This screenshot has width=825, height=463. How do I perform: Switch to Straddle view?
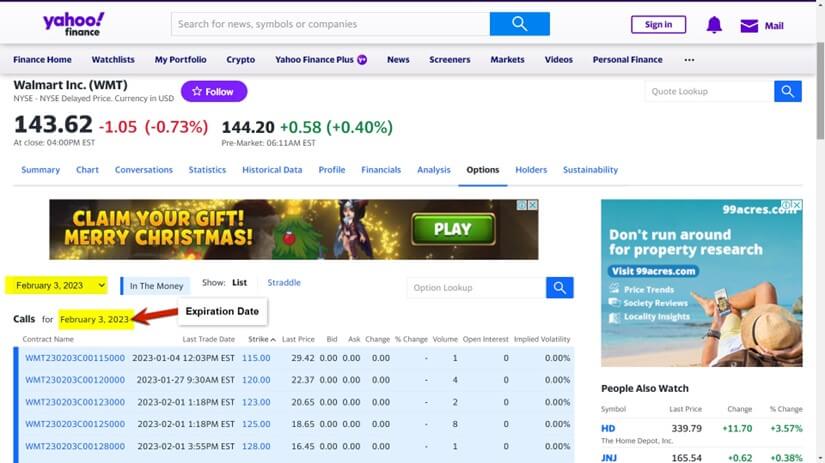[284, 283]
